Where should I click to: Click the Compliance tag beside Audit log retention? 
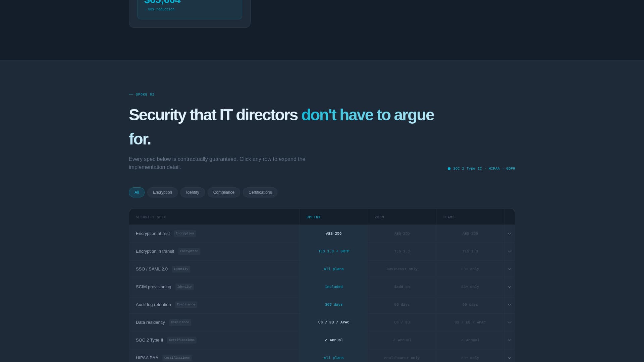186,305
